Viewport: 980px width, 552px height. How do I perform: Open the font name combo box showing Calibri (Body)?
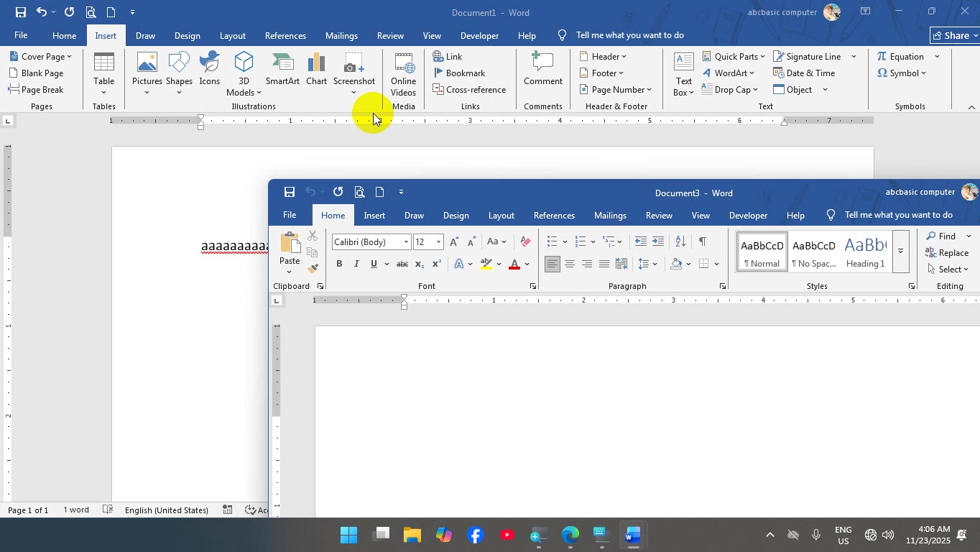pos(371,242)
